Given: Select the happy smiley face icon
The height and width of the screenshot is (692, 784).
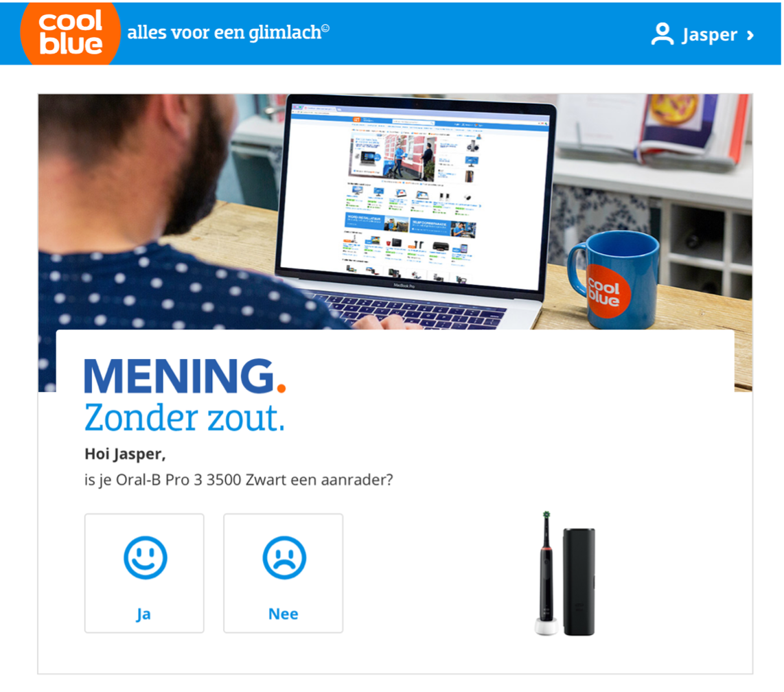Looking at the screenshot, I should point(145,557).
